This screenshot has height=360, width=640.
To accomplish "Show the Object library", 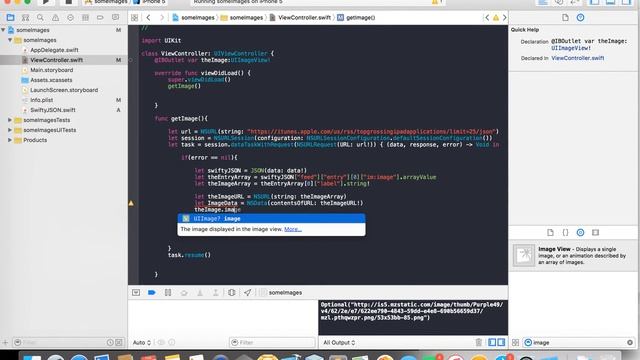I will 580,232.
